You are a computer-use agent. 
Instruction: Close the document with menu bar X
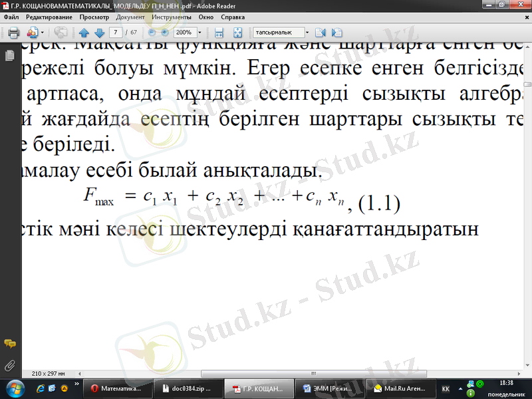click(x=527, y=17)
